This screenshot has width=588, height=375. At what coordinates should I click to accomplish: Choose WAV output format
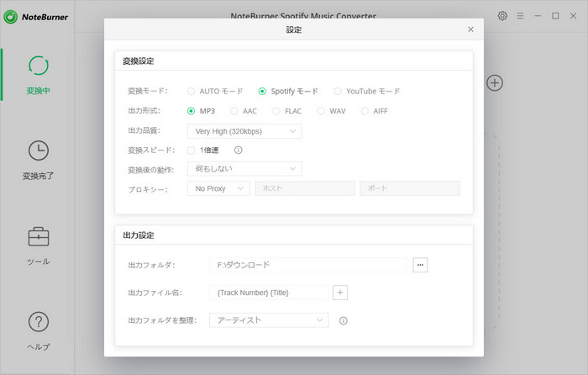321,111
